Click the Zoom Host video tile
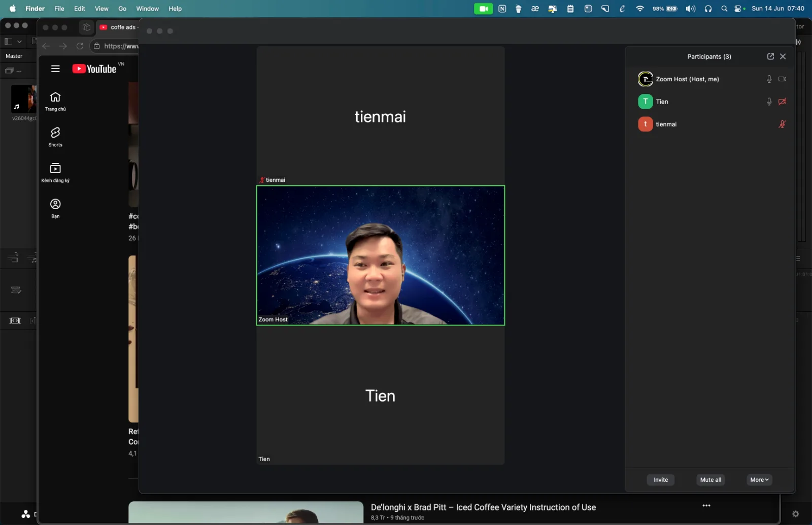This screenshot has width=812, height=525. [x=381, y=255]
